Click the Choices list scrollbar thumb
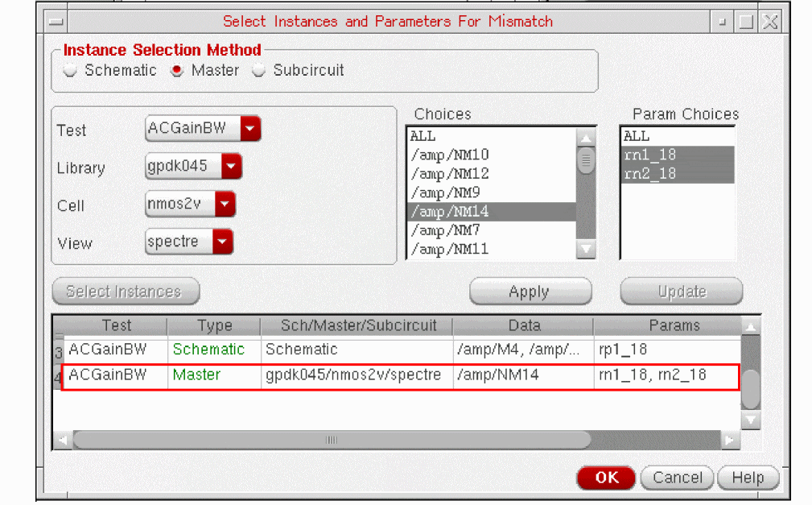812x505 pixels. coord(586,161)
